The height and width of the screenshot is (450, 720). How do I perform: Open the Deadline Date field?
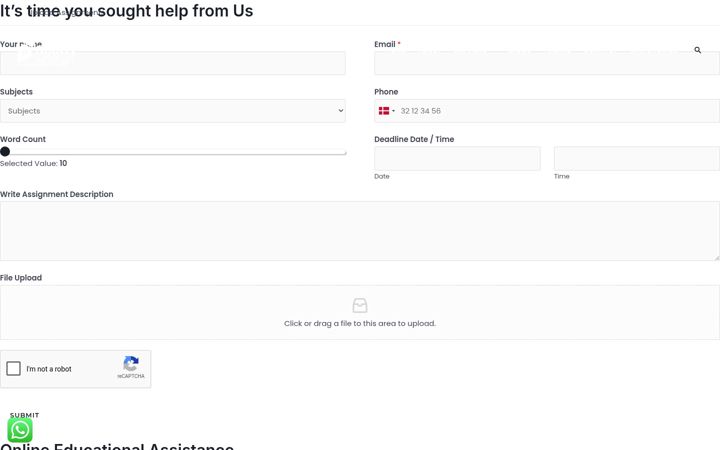point(457,158)
